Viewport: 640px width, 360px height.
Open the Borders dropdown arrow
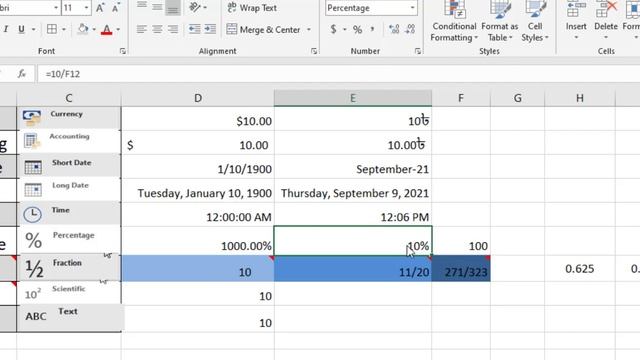(x=64, y=29)
